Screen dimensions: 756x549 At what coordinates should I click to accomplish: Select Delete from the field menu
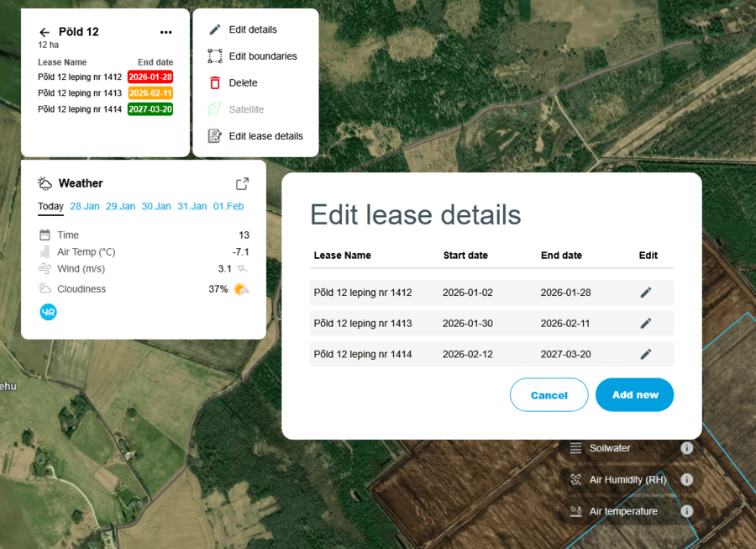click(243, 83)
